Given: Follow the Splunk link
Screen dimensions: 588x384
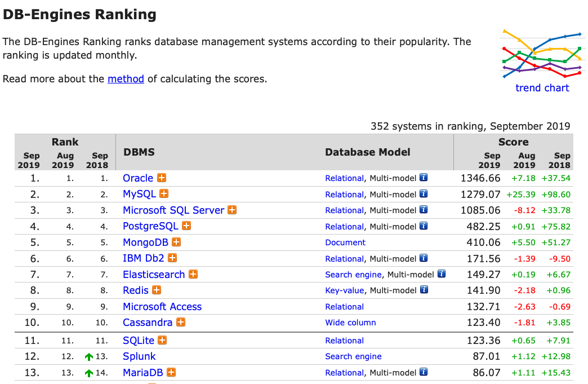Looking at the screenshot, I should pyautogui.click(x=139, y=356).
